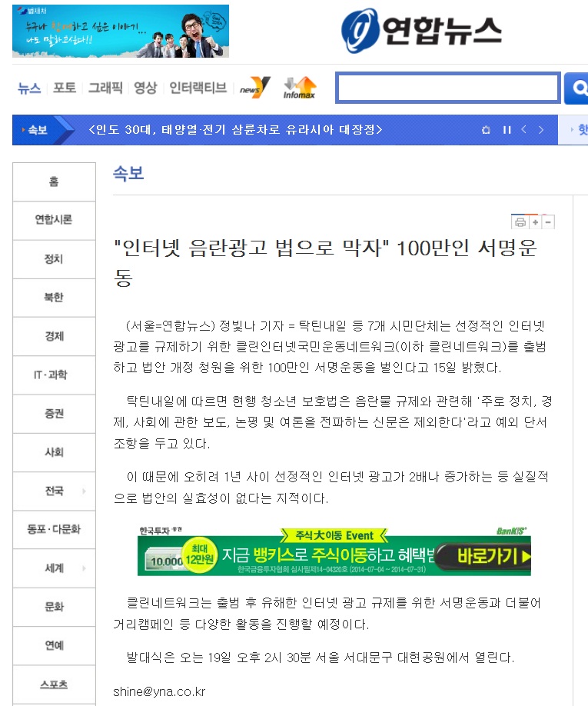Click the 속보 section heading
588x706 pixels.
click(x=128, y=173)
